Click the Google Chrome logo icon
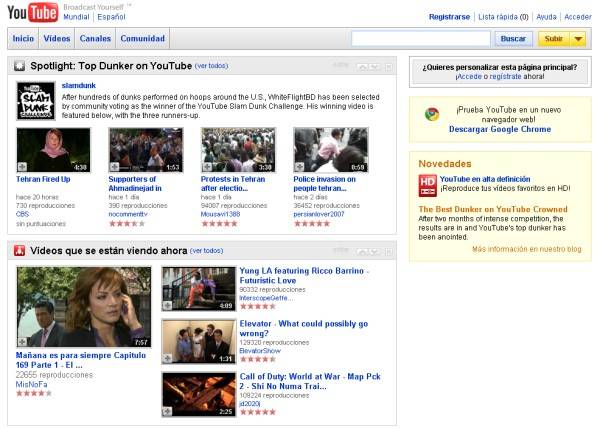The height and width of the screenshot is (428, 600). tap(432, 114)
